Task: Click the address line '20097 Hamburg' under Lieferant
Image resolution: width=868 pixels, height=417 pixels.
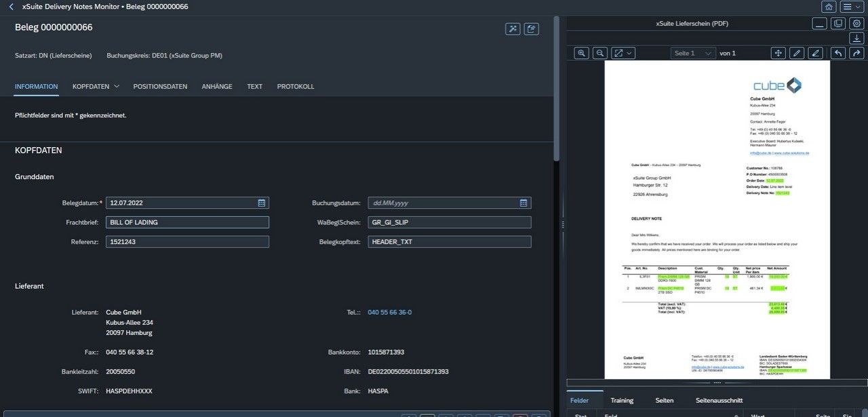Action: point(129,333)
